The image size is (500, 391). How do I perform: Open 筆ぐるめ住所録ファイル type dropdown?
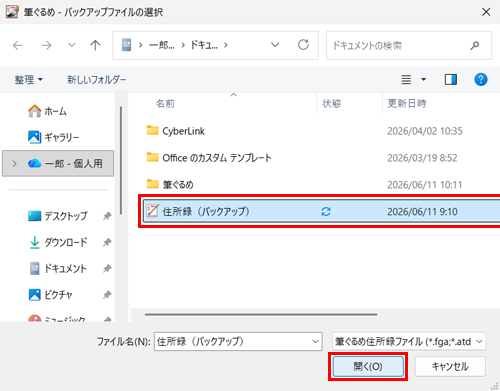click(x=409, y=341)
